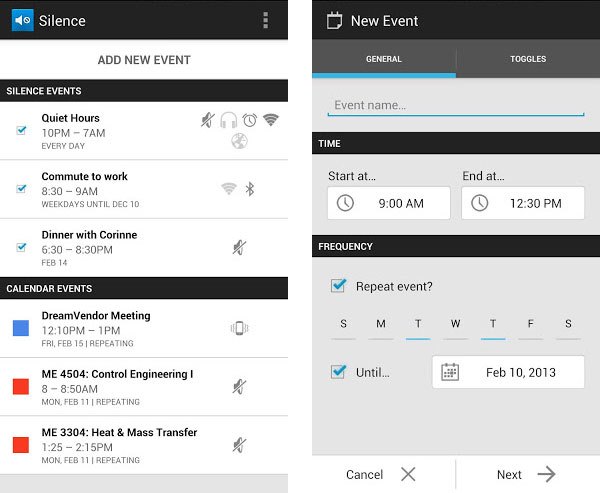Open ME 4504: Control Engineering I title
This screenshot has width=600, height=493.
[117, 374]
